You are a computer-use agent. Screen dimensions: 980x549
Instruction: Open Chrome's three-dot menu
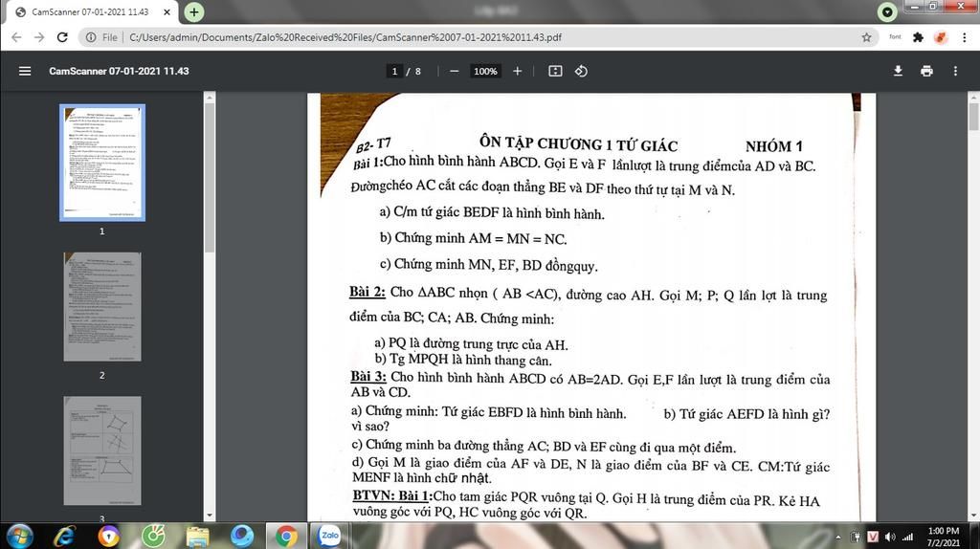tap(965, 37)
